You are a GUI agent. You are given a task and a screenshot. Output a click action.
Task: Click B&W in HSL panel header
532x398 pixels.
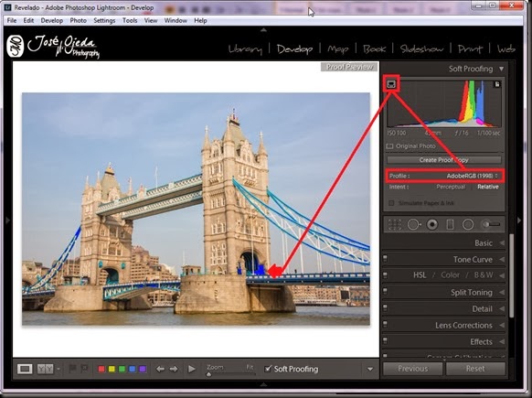484,275
